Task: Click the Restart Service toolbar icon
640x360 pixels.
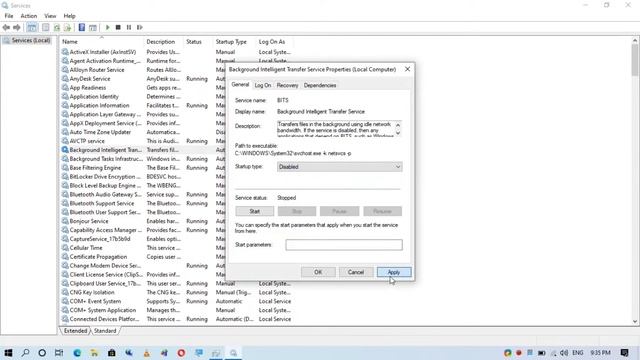Action: point(140,27)
